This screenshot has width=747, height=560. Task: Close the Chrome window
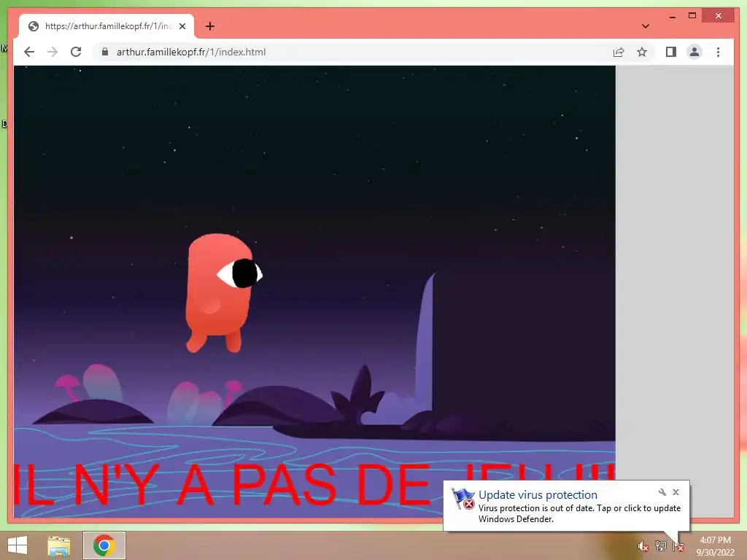point(719,16)
